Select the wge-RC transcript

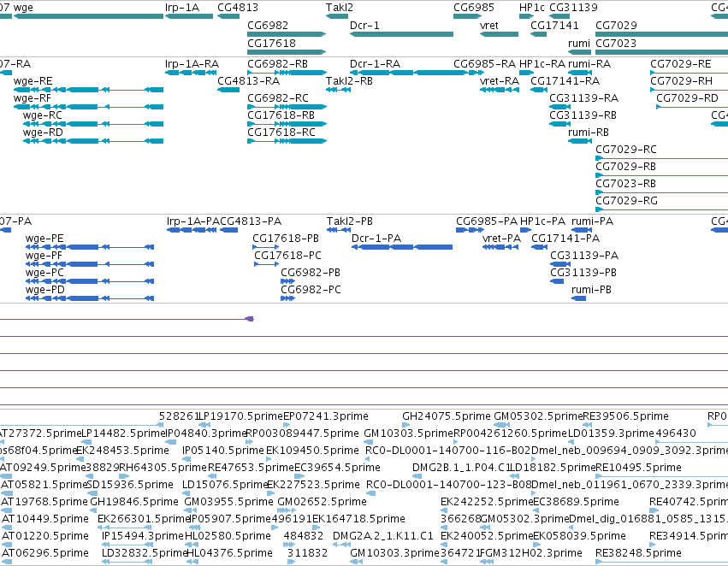(x=93, y=124)
